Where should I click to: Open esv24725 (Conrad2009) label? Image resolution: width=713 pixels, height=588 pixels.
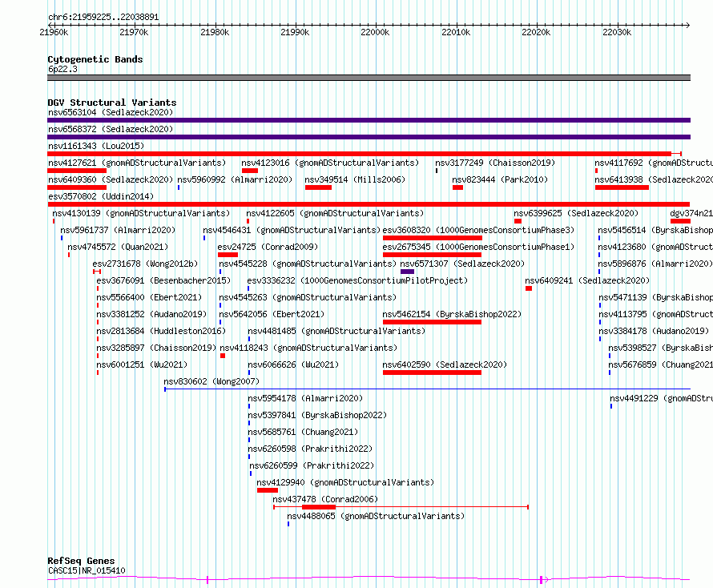pos(268,247)
